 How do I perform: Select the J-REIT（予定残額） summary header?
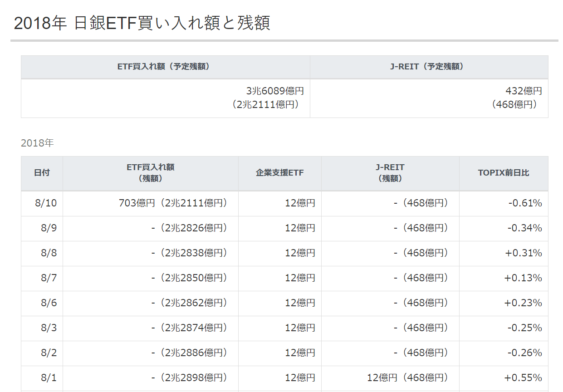(429, 67)
